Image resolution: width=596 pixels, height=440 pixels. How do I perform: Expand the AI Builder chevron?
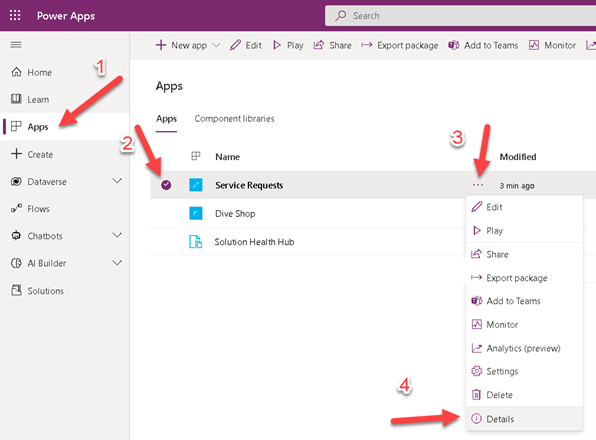click(117, 263)
